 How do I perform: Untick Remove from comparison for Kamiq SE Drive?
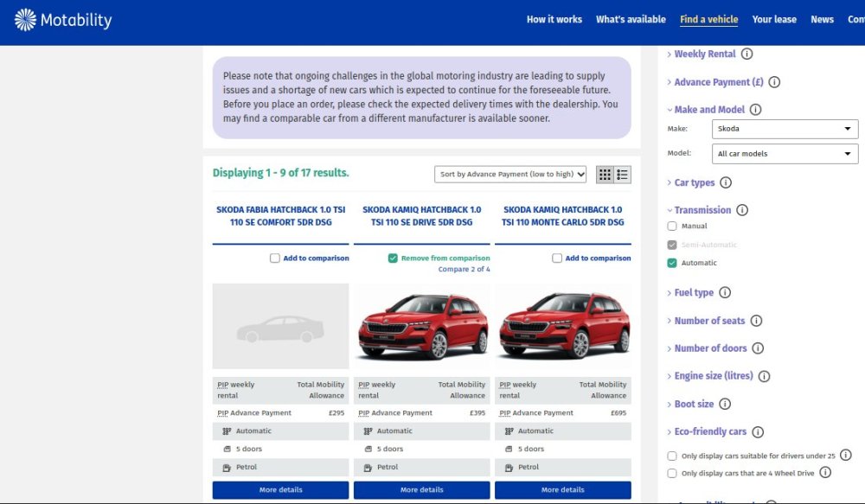tap(393, 258)
